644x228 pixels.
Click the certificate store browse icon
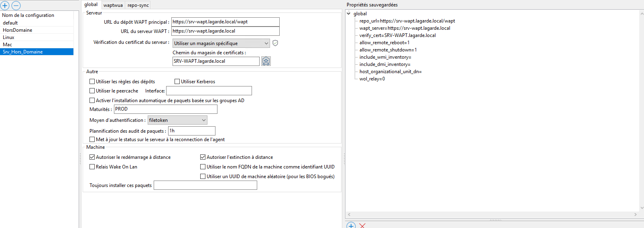point(266,61)
